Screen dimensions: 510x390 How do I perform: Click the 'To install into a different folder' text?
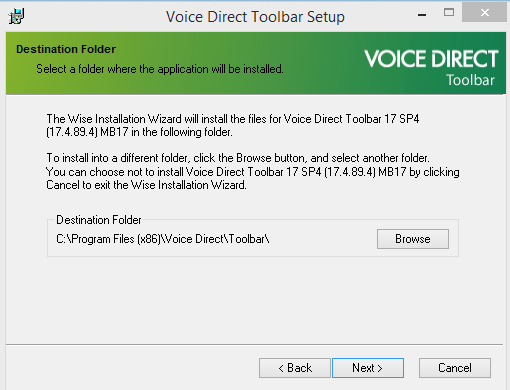point(253,171)
